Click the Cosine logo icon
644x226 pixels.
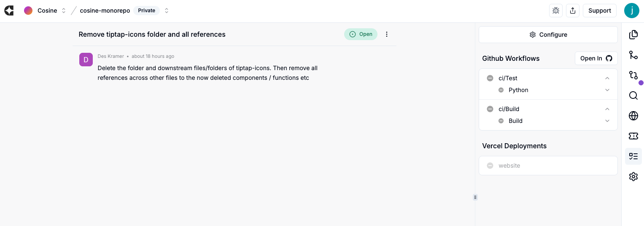(x=9, y=11)
